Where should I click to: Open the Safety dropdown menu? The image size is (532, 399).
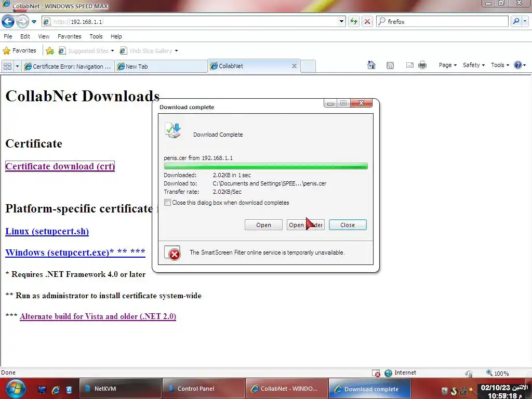474,65
